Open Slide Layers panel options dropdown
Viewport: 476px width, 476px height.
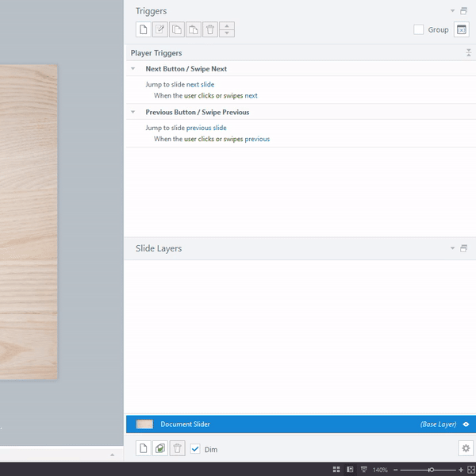click(x=452, y=248)
